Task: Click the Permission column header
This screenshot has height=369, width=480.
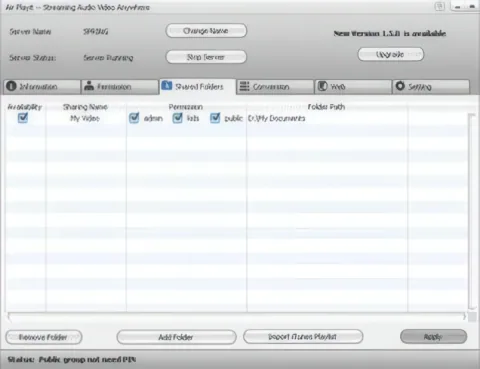Action: point(186,107)
